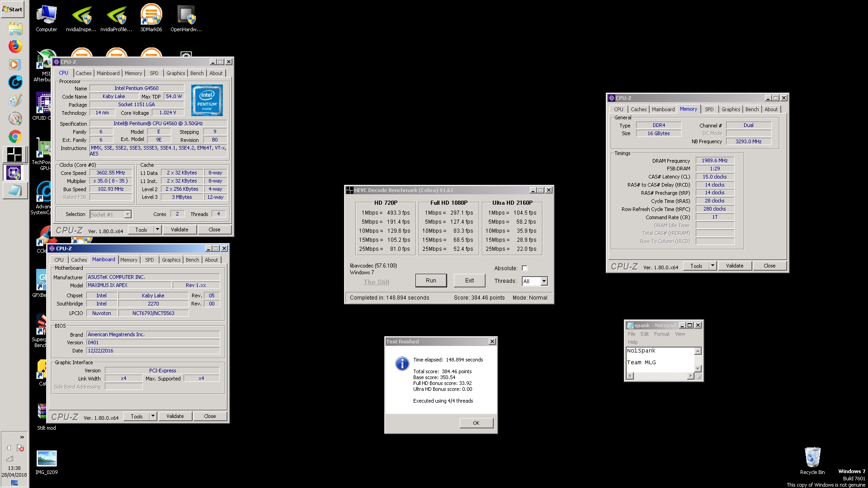Launch Google Chrome from the taskbar
The image size is (868, 488).
pos(15,136)
